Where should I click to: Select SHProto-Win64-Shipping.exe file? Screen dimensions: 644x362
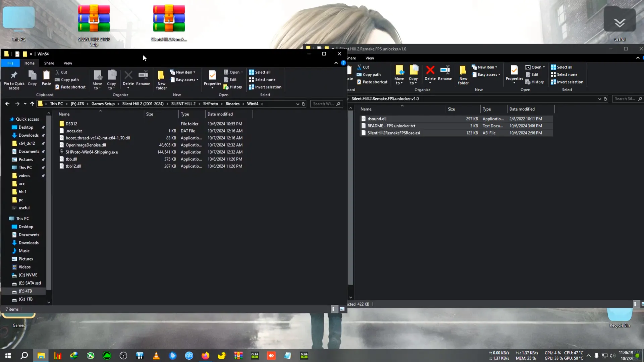click(x=92, y=152)
